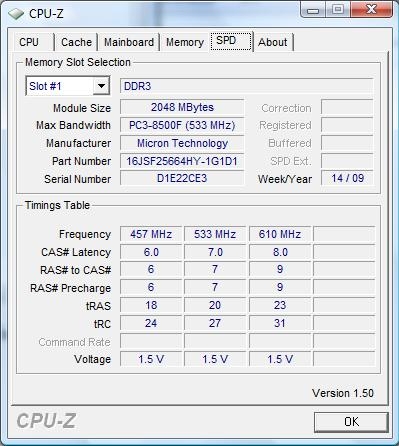399x446 pixels.
Task: Maximize the CPU-Z window
Action: [x=337, y=9]
